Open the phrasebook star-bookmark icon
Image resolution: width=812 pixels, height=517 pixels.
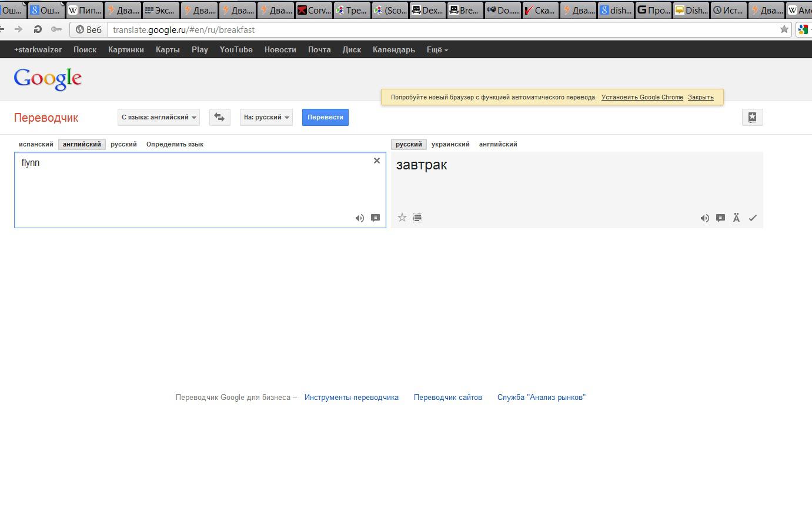(752, 117)
